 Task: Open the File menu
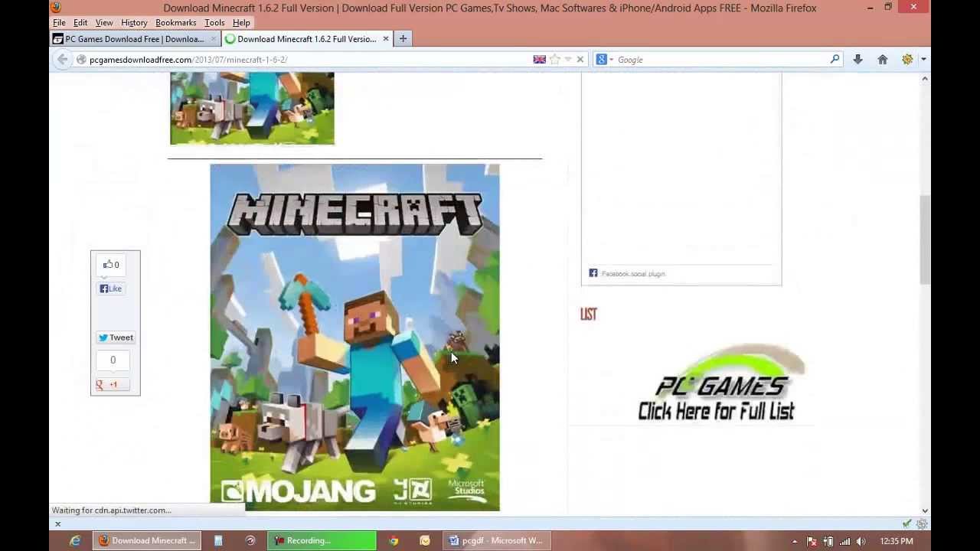pyautogui.click(x=59, y=23)
